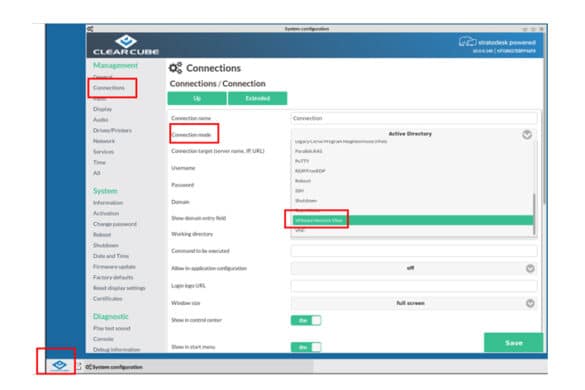Click the green Up button
The image size is (585, 390).
(197, 98)
